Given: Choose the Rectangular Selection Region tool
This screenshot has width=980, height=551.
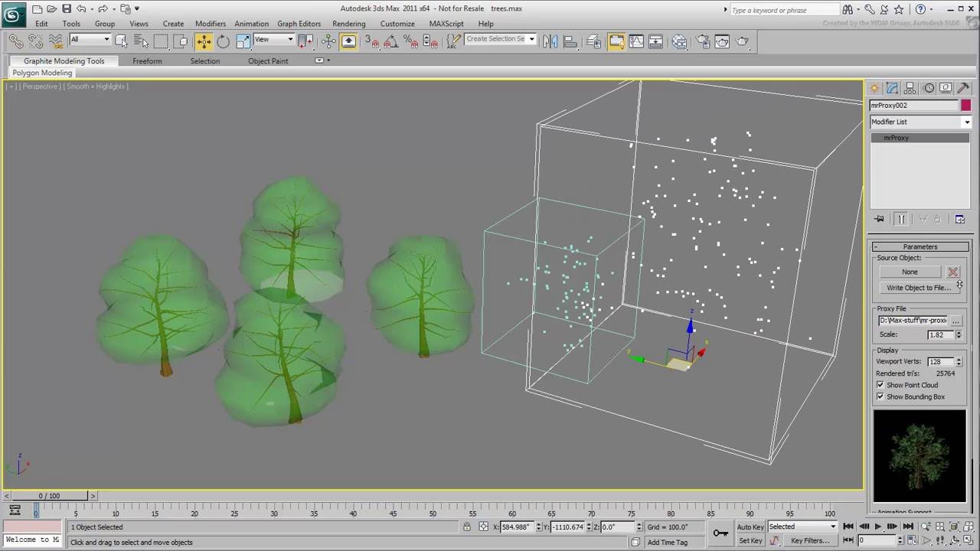Looking at the screenshot, I should [x=161, y=41].
